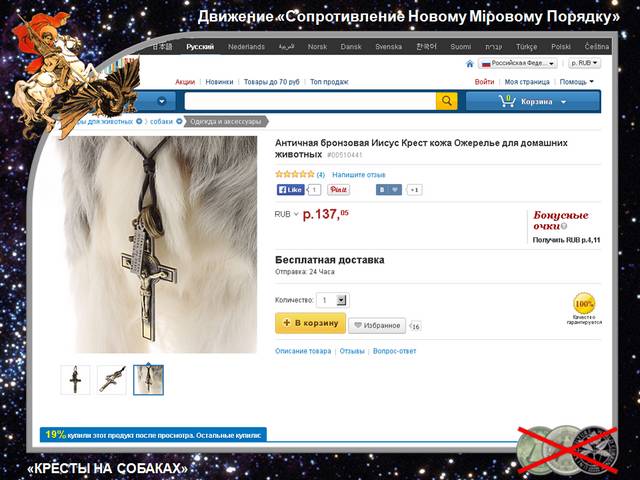Click the Pinterest Pin it button
This screenshot has width=640, height=480.
(x=338, y=190)
